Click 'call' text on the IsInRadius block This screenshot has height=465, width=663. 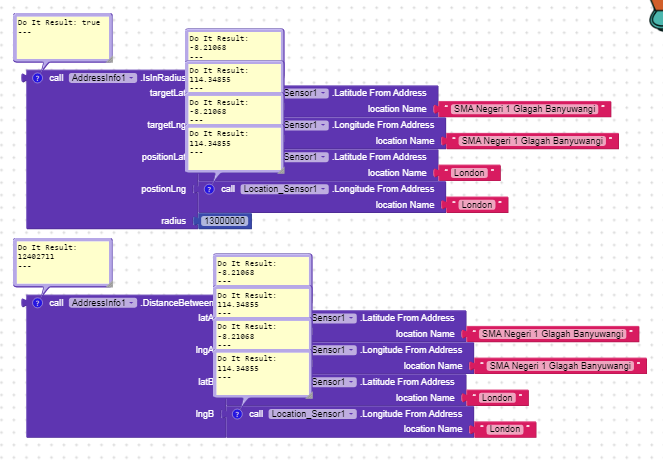point(56,78)
